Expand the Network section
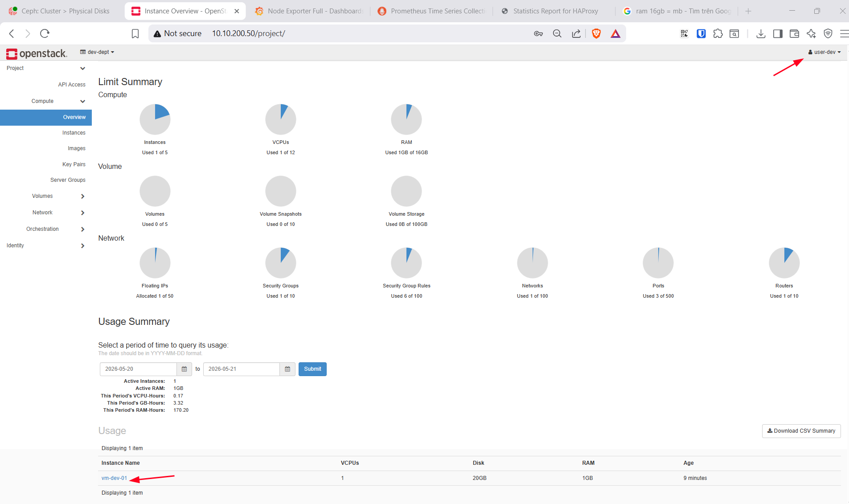This screenshot has width=849, height=504. (46, 213)
